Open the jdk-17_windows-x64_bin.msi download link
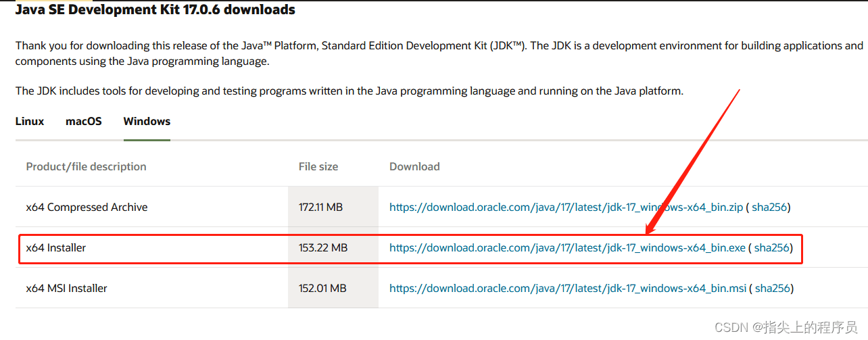This screenshot has height=340, width=868. click(x=568, y=289)
